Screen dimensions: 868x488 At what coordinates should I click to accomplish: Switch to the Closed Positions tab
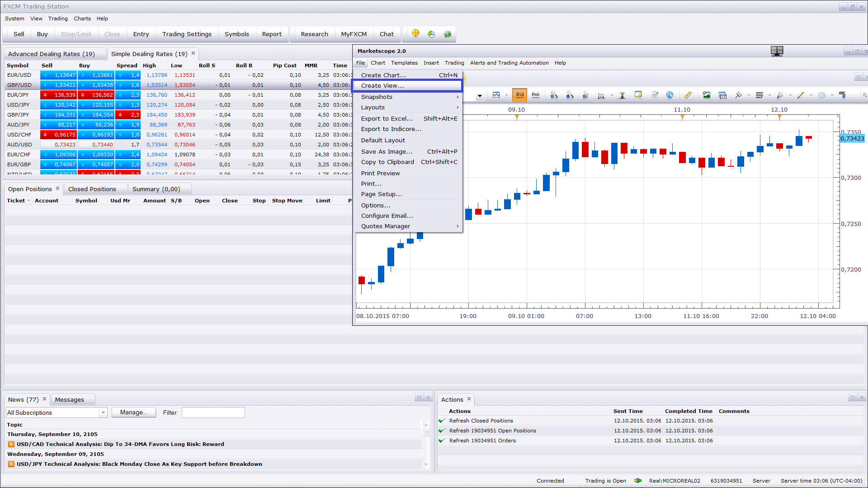coord(92,189)
